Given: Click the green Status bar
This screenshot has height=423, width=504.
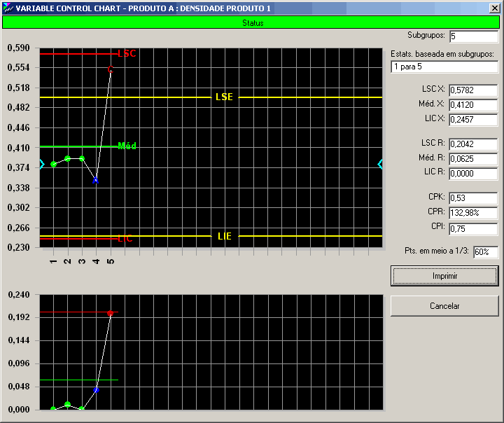Looking at the screenshot, I should [252, 22].
